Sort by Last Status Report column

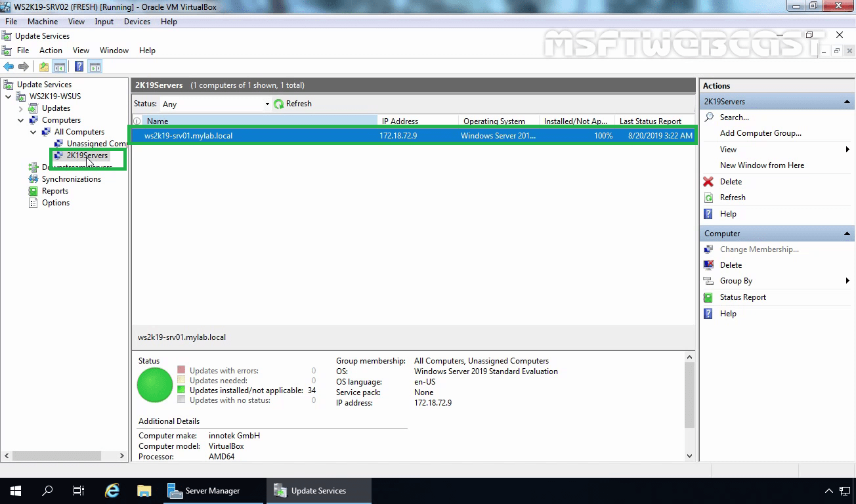[654, 121]
